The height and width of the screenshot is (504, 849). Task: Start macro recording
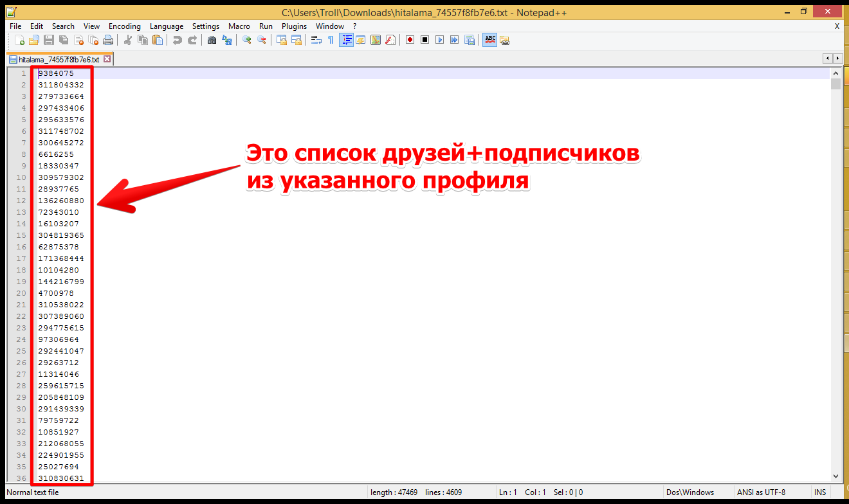[x=410, y=40]
